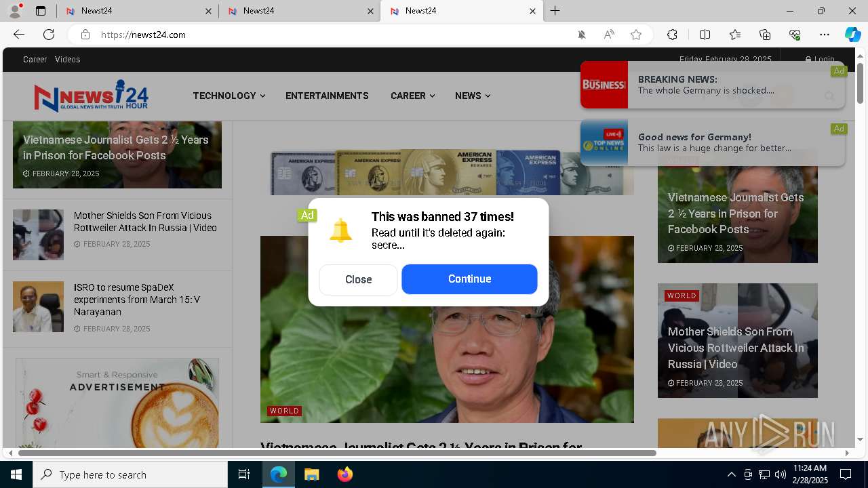Close the first Newst24 tab
Viewport: 868px width, 488px height.
point(208,11)
